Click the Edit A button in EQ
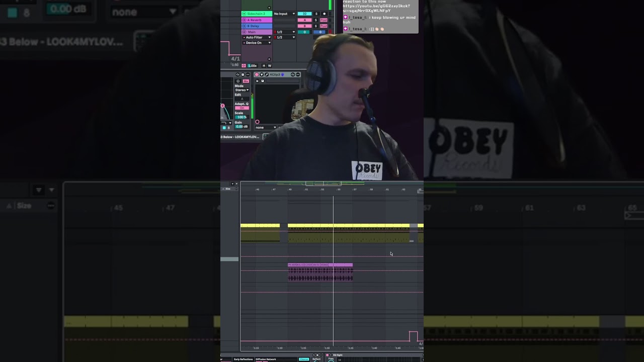 click(x=242, y=99)
